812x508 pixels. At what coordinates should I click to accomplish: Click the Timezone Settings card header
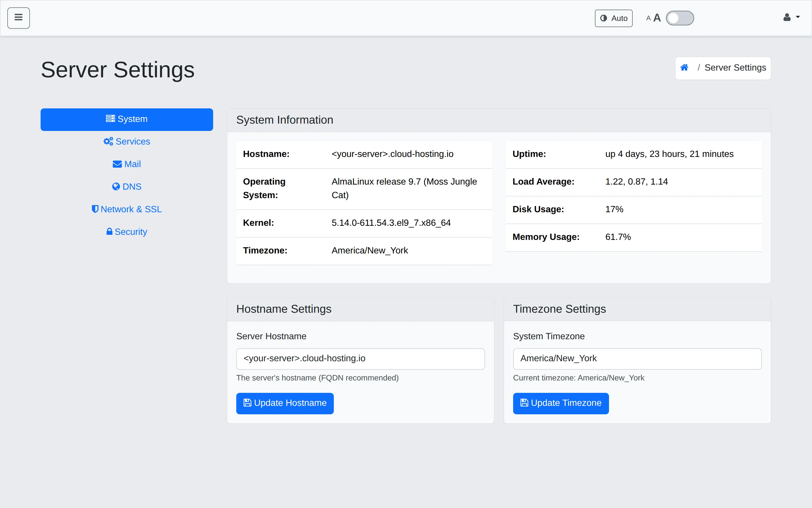(637, 309)
